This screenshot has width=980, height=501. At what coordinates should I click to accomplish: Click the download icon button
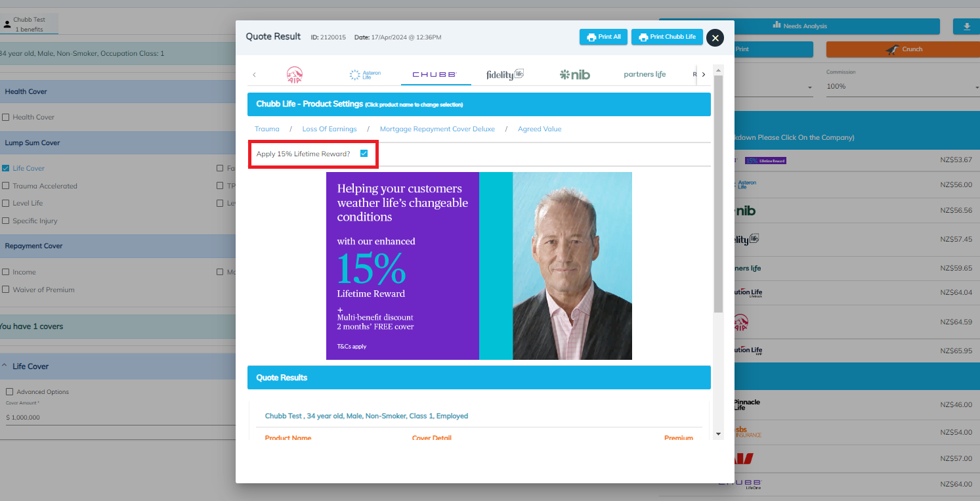pos(966,26)
